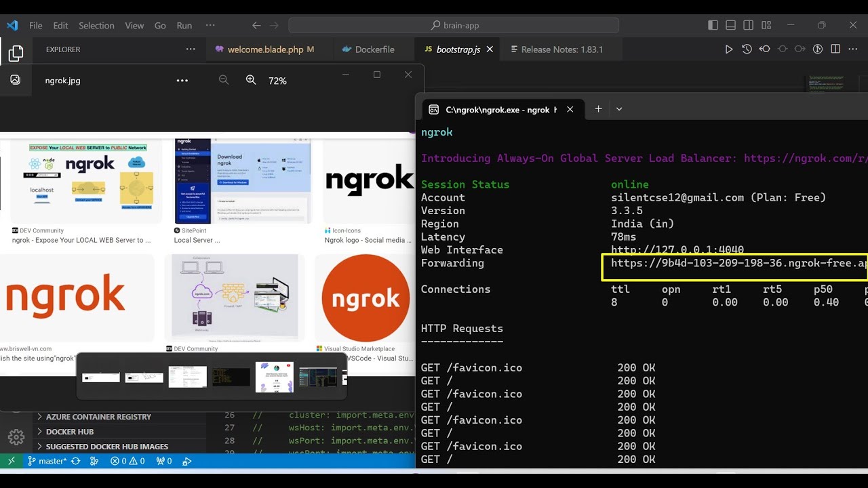Open Explorer Views and More Actions ellipsis

(x=191, y=49)
